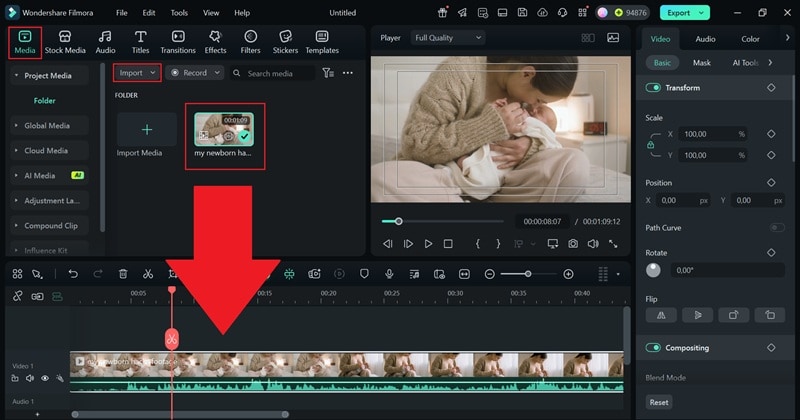Switch to the Audio properties tab

(x=705, y=39)
